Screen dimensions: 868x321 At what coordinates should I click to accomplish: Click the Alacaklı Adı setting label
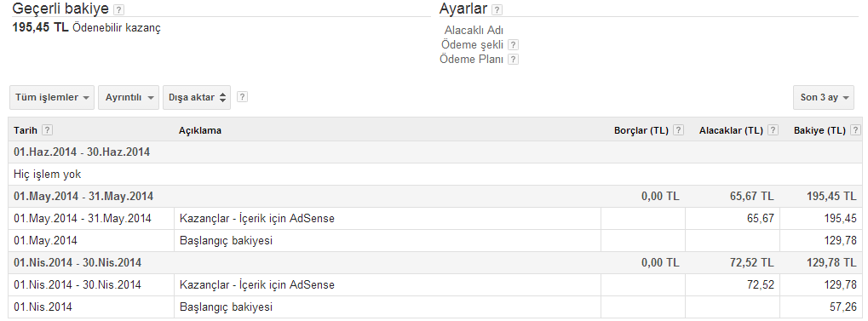(474, 31)
